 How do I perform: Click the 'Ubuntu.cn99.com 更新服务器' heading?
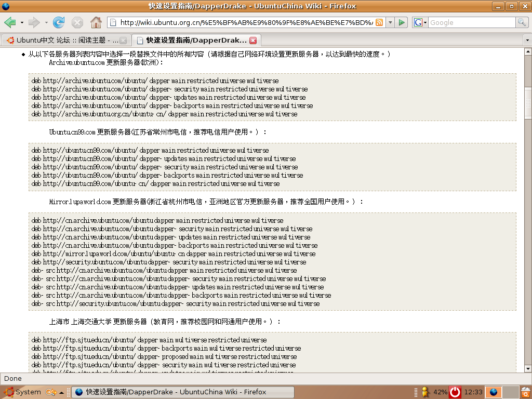pos(158,132)
